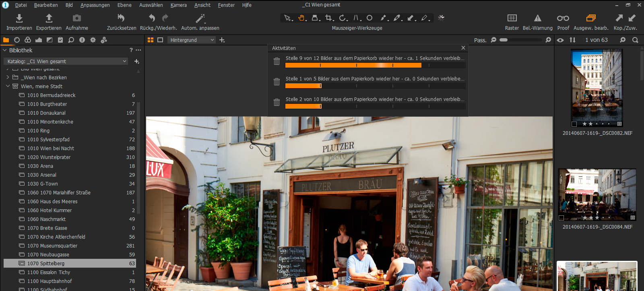The height and width of the screenshot is (291, 644).
Task: Click the Undo arrow icon
Action: [152, 18]
